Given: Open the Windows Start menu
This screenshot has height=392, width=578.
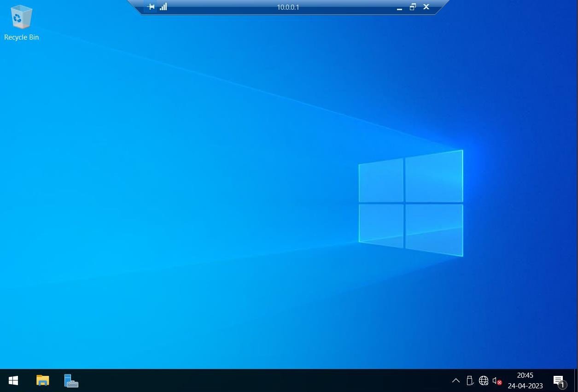Looking at the screenshot, I should 13,380.
